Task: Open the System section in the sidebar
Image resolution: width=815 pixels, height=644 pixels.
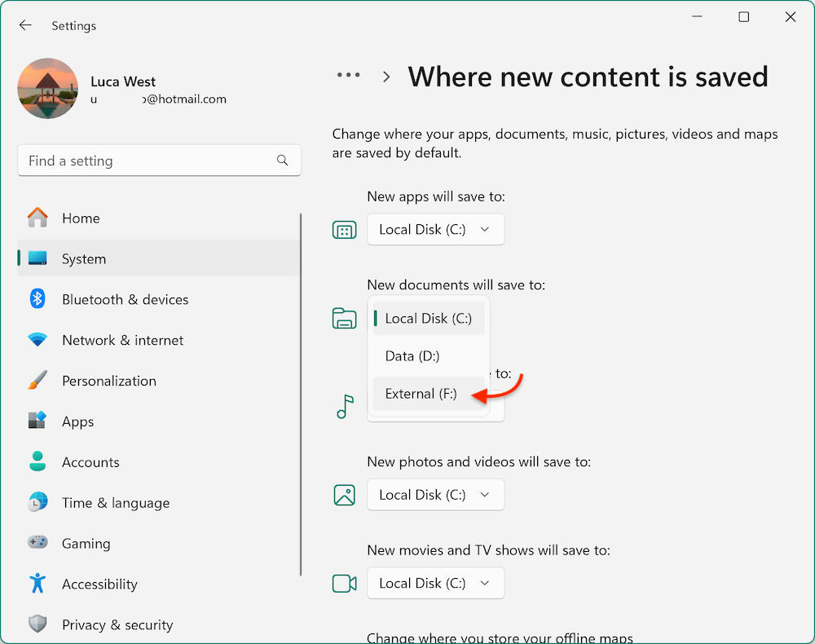Action: (x=85, y=258)
